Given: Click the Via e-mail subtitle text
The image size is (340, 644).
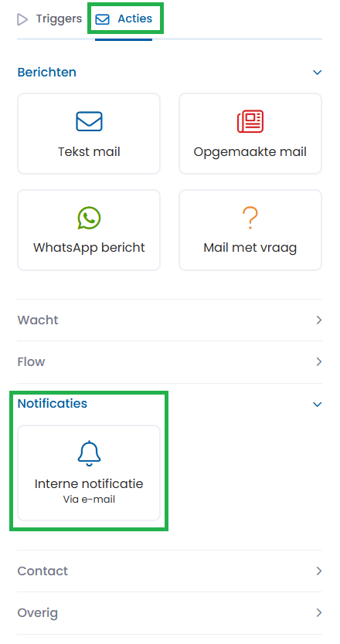Looking at the screenshot, I should coord(89,500).
